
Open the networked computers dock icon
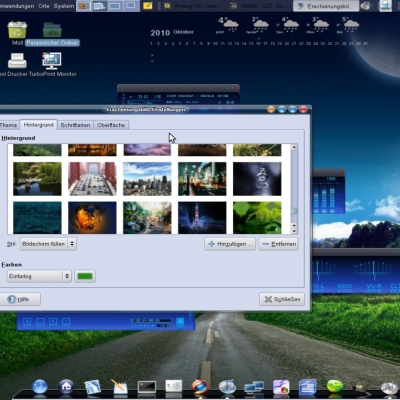(254, 388)
